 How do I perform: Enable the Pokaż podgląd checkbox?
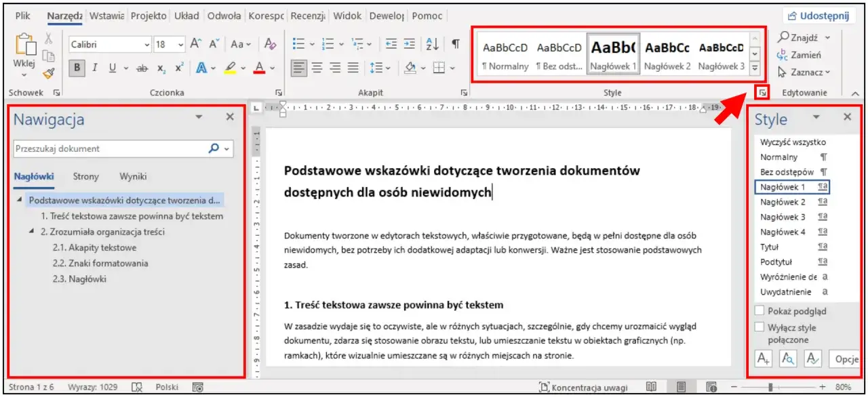pyautogui.click(x=761, y=311)
